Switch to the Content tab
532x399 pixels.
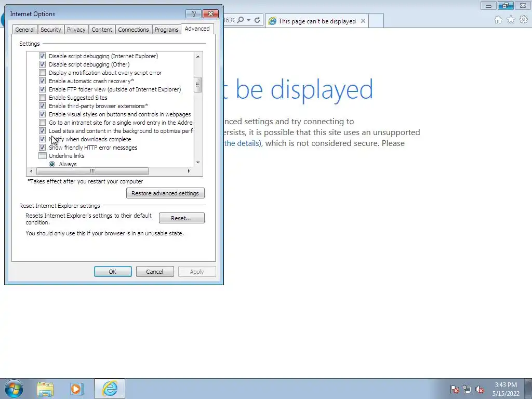click(x=102, y=30)
